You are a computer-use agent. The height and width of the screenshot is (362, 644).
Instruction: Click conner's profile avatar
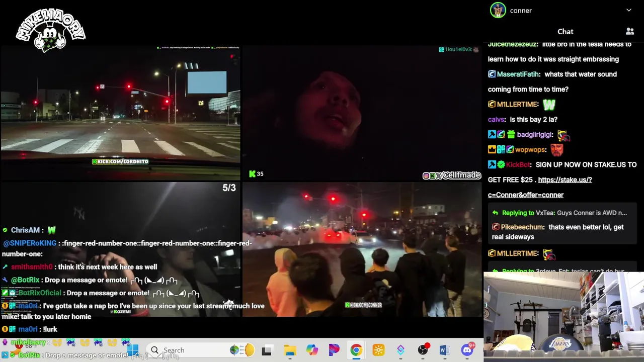pos(498,11)
